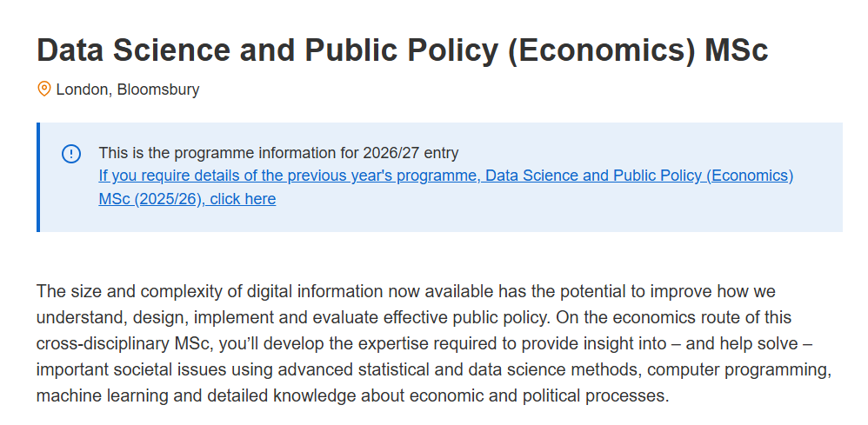Click the "MSc (2025/26), click here" link text
The image size is (868, 425).
click(187, 199)
